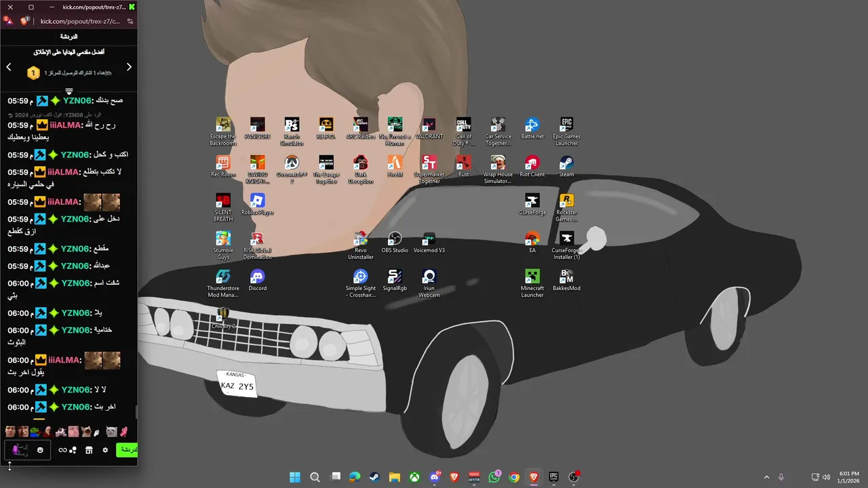Image resolution: width=868 pixels, height=488 pixels.
Task: Open R.E.P.O. desktop shortcut
Action: pyautogui.click(x=326, y=128)
